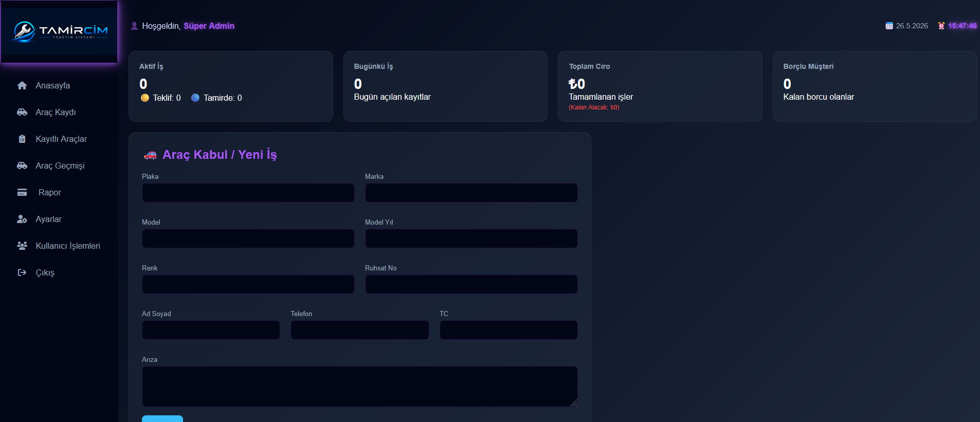This screenshot has width=980, height=422.
Task: Click the Borçlu Müşteri summary card
Action: pyautogui.click(x=875, y=86)
